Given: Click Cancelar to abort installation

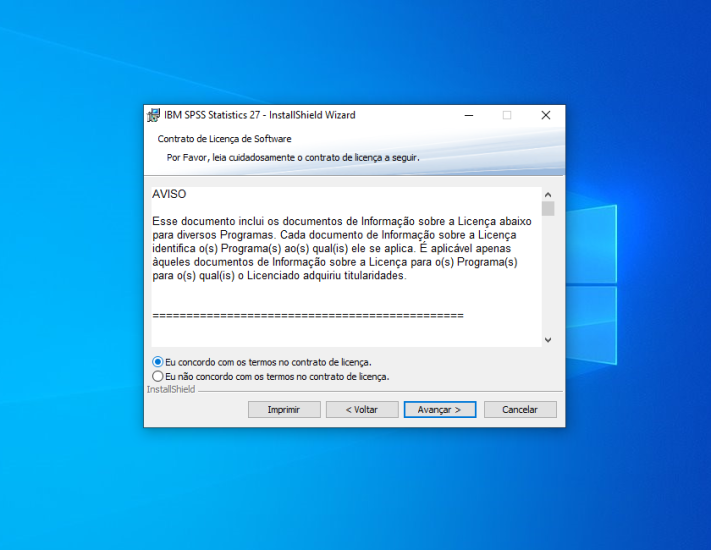Looking at the screenshot, I should tap(520, 409).
